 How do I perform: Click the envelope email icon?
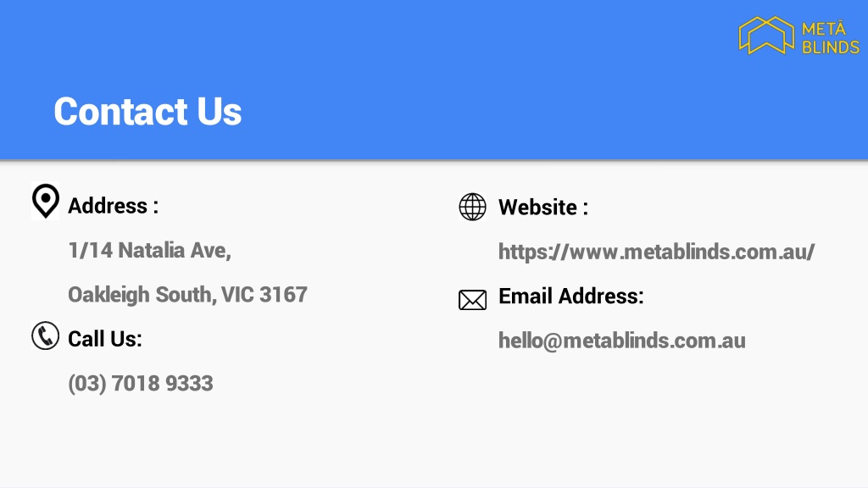coord(473,300)
